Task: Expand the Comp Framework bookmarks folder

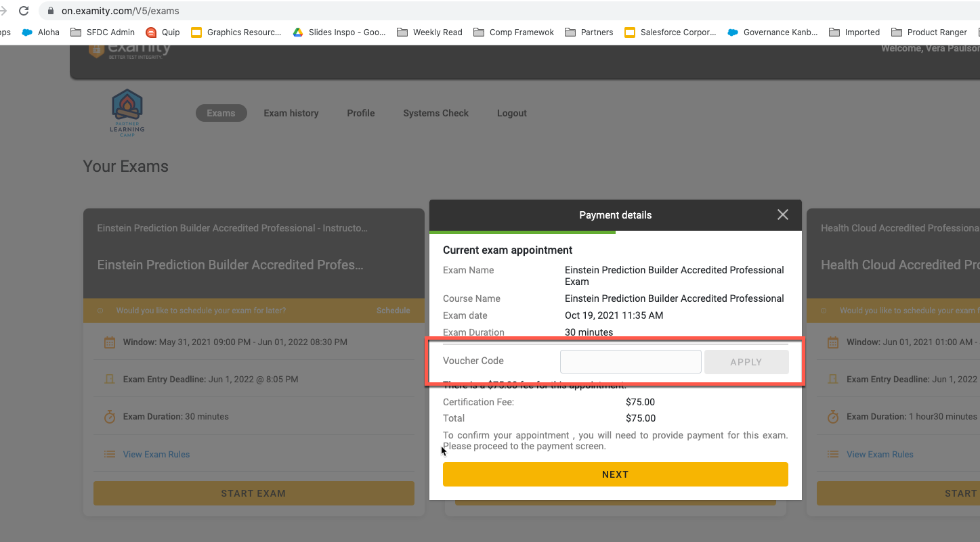Action: point(513,32)
